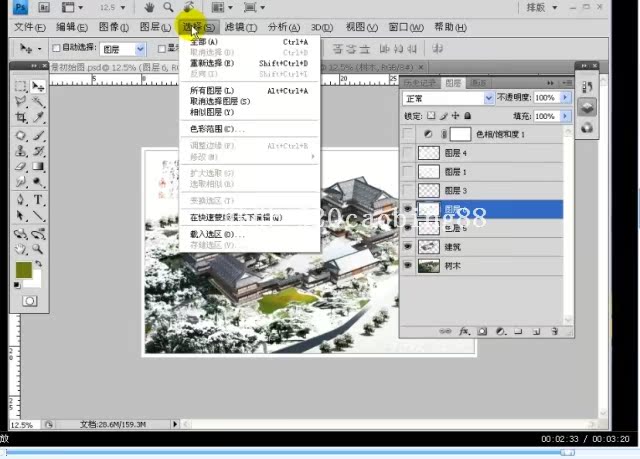Select the Type tool

(x=38, y=200)
